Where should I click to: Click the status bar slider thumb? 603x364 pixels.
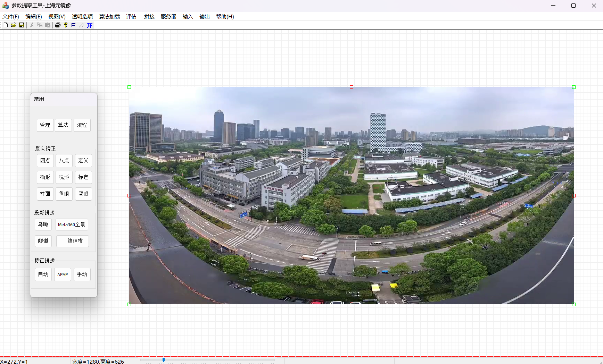point(164,360)
